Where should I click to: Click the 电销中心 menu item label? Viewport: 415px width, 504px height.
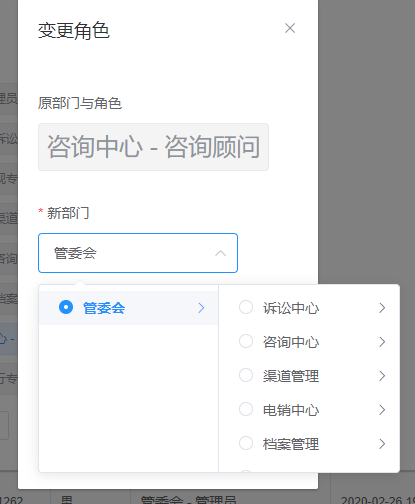click(291, 410)
